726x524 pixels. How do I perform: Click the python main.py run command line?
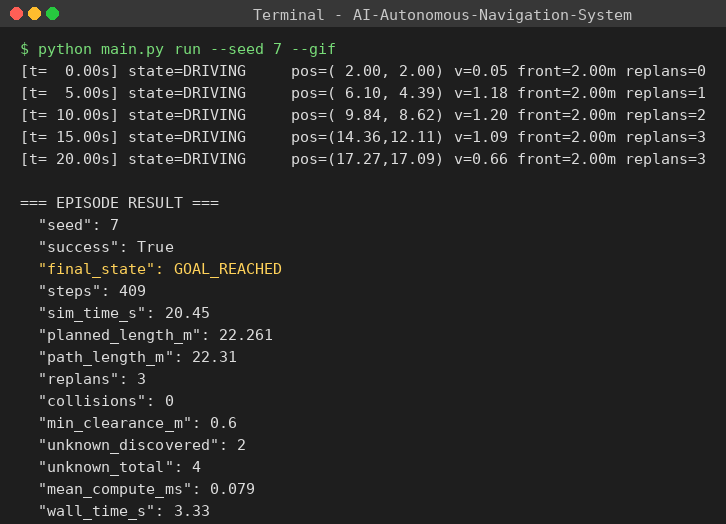178,49
